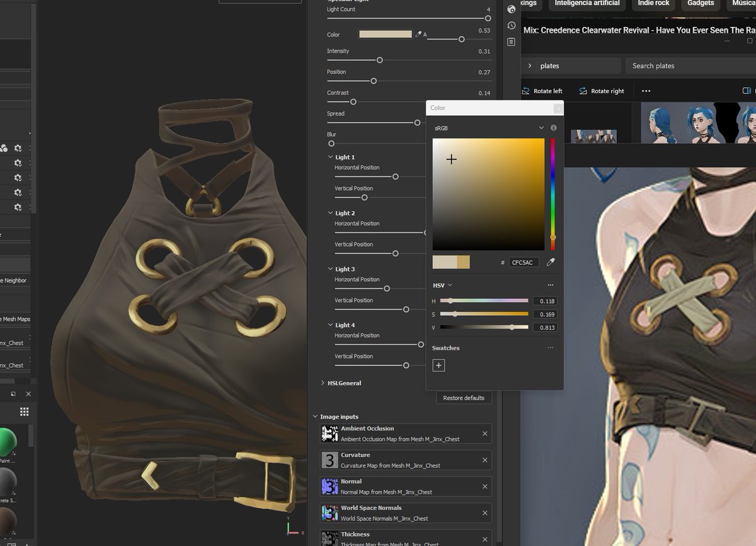Screen dimensions: 756x546
Task: Collapse the Light 3 section
Action: coord(330,269)
